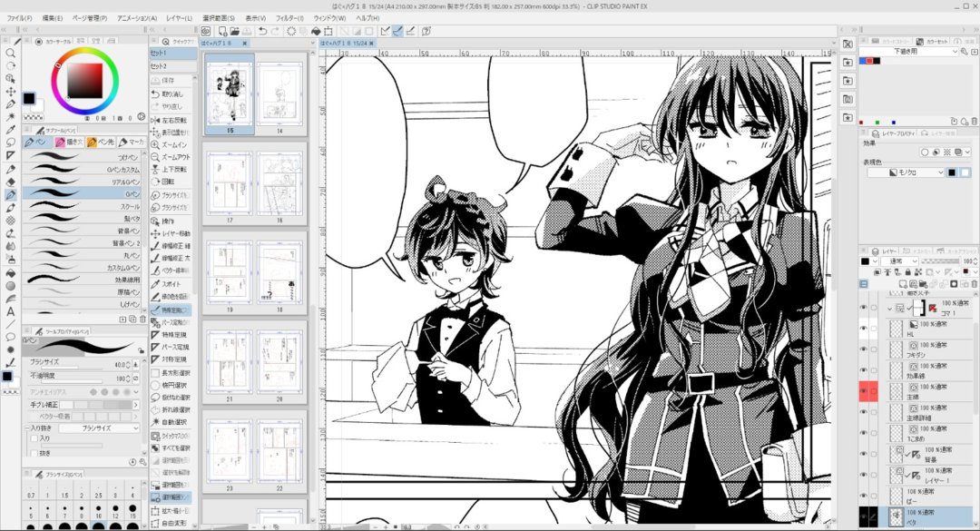Expand the アンチエイリアス options chevron
Screen dimensions: 980x531
click(137, 392)
